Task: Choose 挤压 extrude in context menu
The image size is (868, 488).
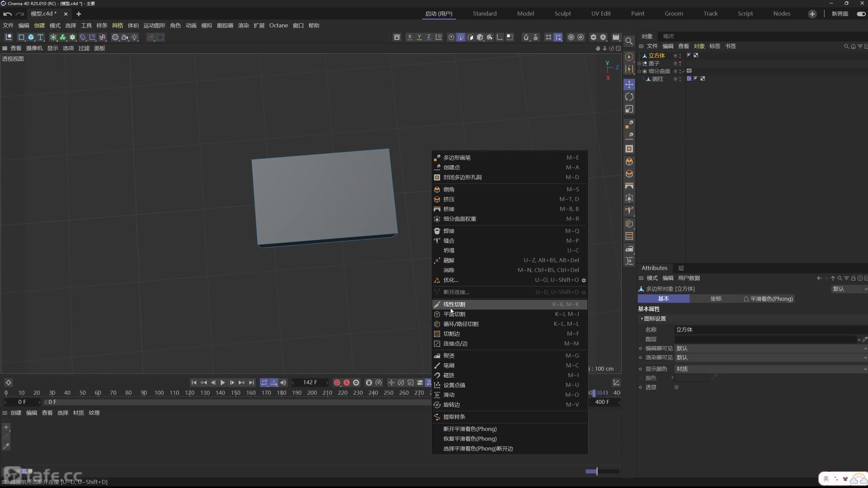Action: pos(509,199)
